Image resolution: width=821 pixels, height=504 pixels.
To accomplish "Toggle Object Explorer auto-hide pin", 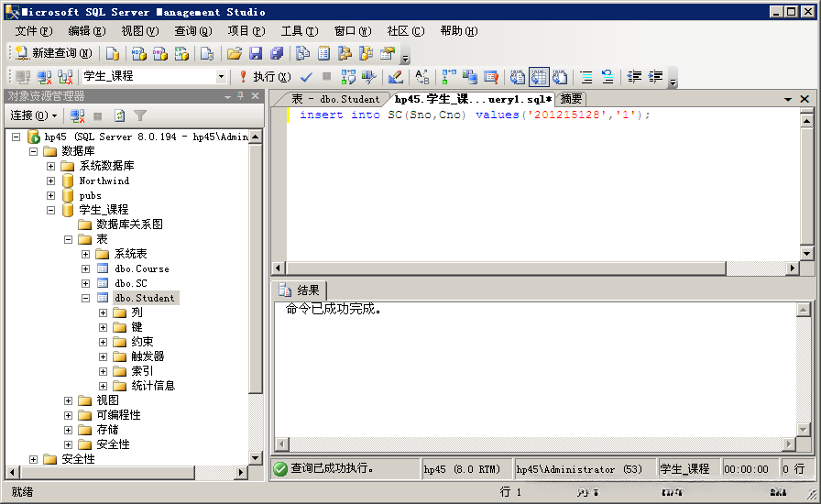I will coord(241,96).
